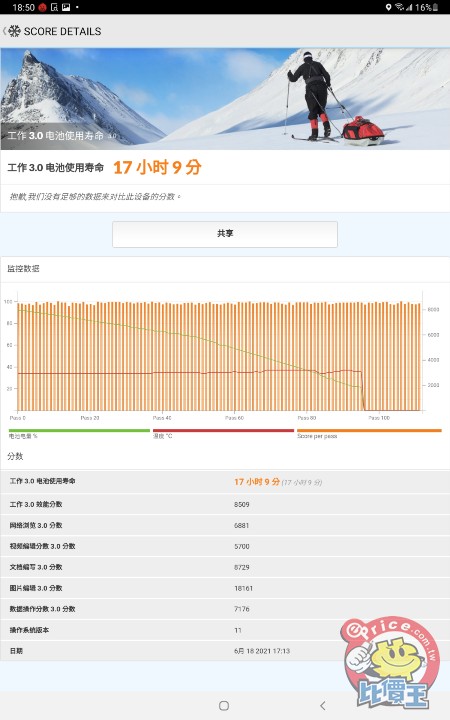Select the 网络浏览 3.0 分数 row
The width and height of the screenshot is (450, 720).
pos(225,525)
